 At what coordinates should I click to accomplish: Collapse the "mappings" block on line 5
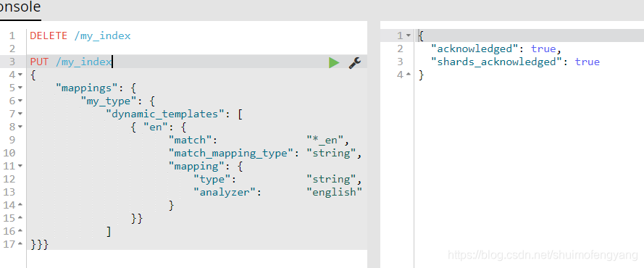(20, 88)
